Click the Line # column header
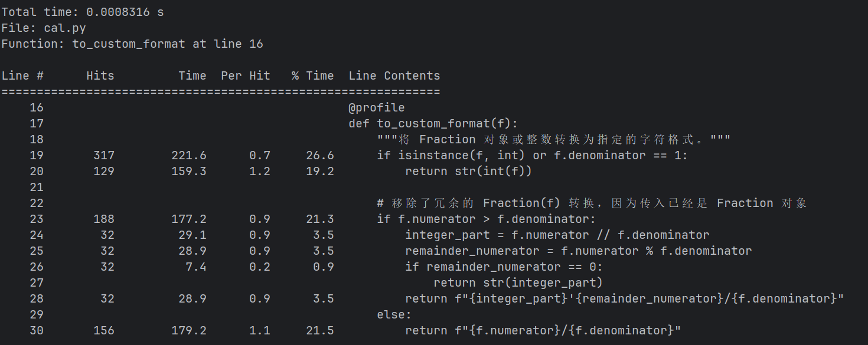Viewport: 868px width, 345px height. coord(22,75)
